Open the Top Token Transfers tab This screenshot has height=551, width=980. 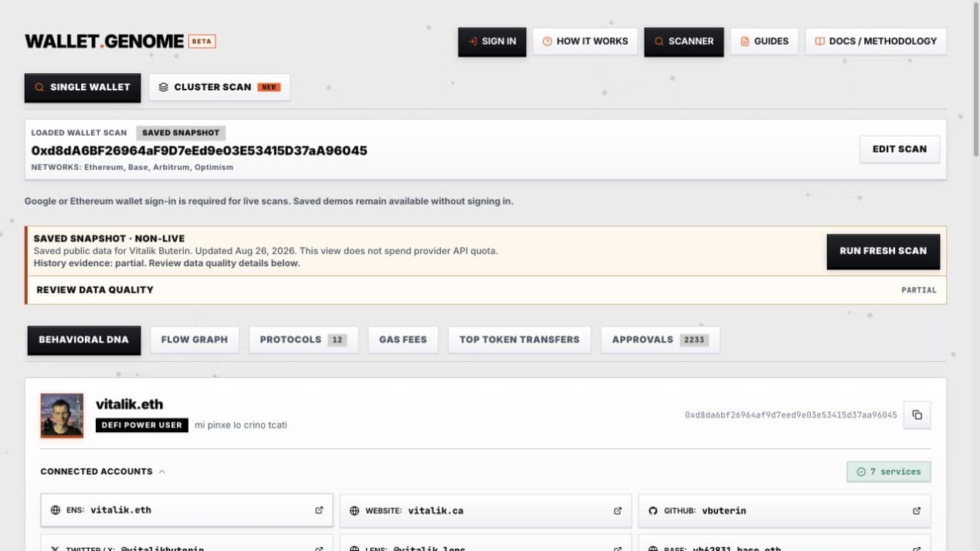coord(519,340)
